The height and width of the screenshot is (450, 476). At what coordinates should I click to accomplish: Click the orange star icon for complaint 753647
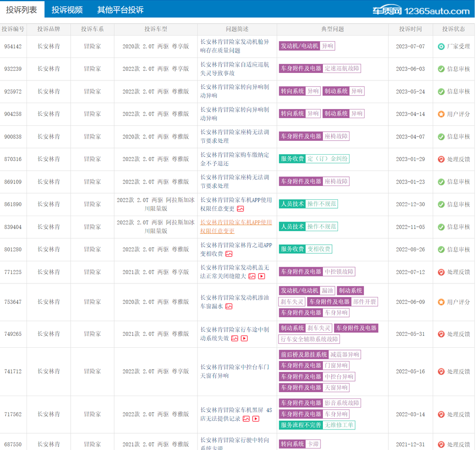pos(441,302)
